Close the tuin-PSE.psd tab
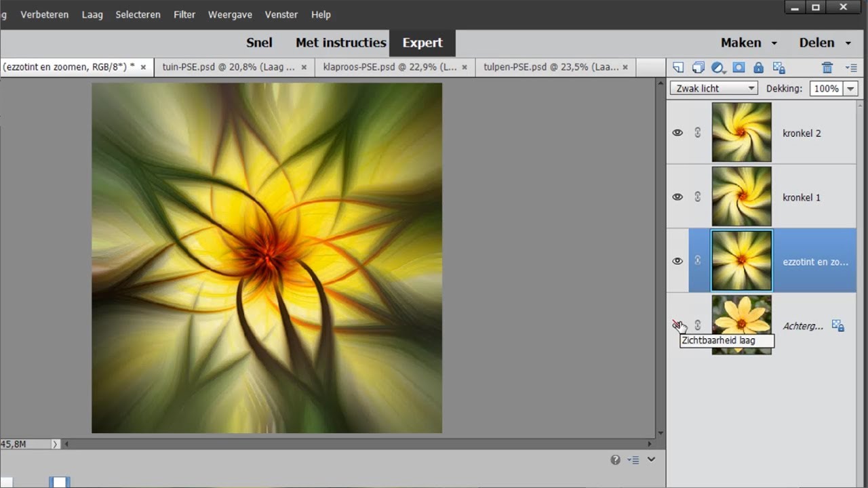 [304, 67]
